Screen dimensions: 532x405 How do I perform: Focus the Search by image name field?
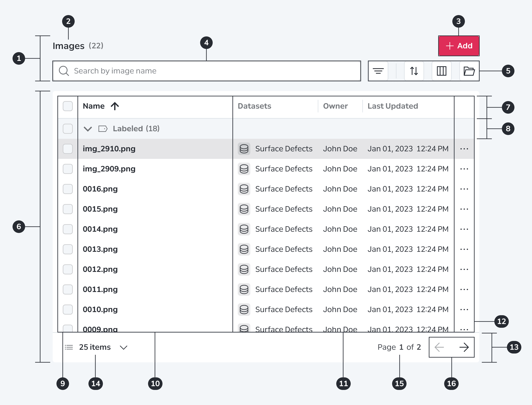tap(207, 71)
